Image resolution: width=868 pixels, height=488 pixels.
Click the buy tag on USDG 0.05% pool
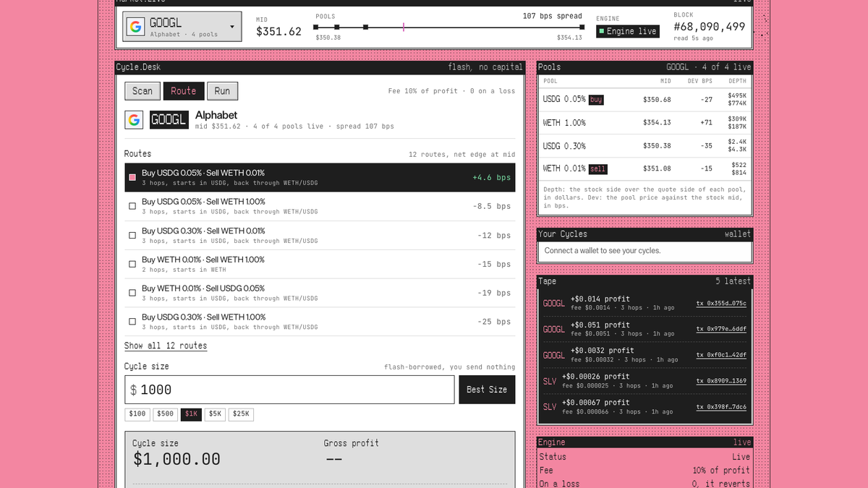pos(596,100)
